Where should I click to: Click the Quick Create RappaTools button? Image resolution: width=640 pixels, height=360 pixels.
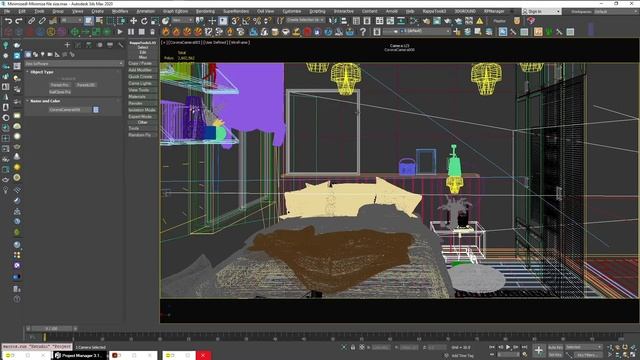click(142, 76)
